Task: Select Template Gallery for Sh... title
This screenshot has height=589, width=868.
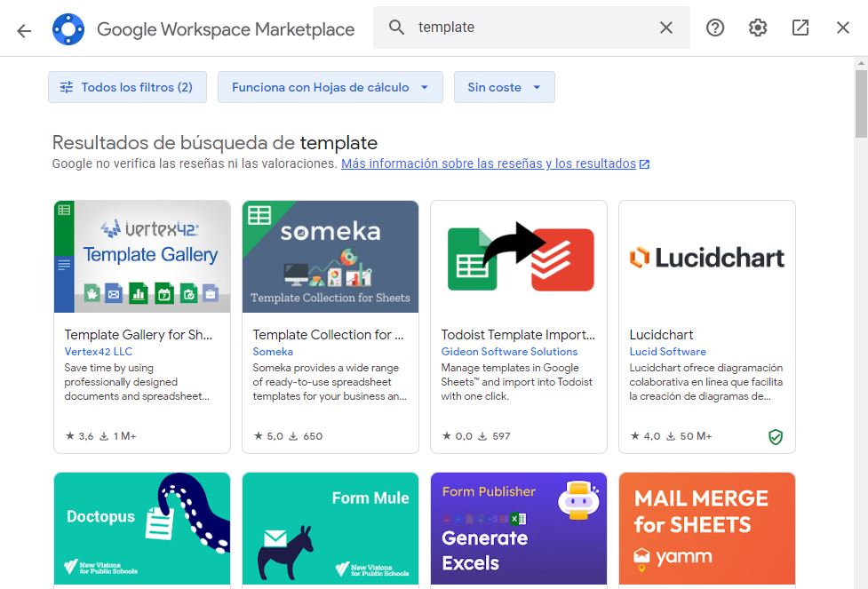Action: (139, 334)
